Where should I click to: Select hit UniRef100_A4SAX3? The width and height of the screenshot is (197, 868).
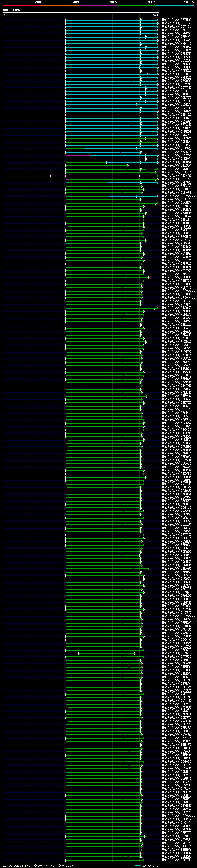(177, 308)
